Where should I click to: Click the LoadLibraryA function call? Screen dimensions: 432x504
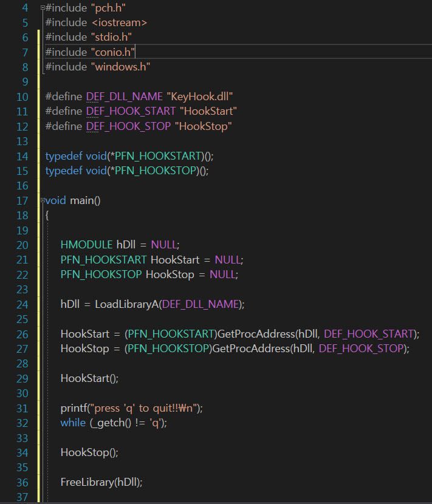point(127,304)
